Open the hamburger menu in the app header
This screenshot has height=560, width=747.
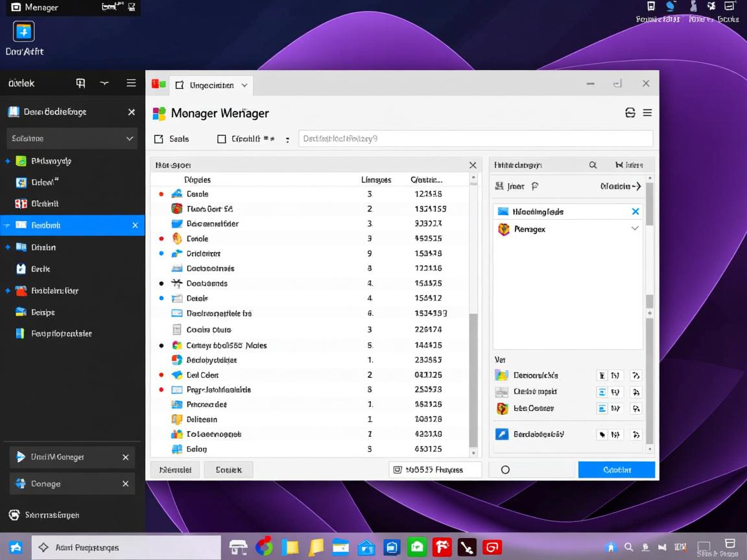coord(646,112)
